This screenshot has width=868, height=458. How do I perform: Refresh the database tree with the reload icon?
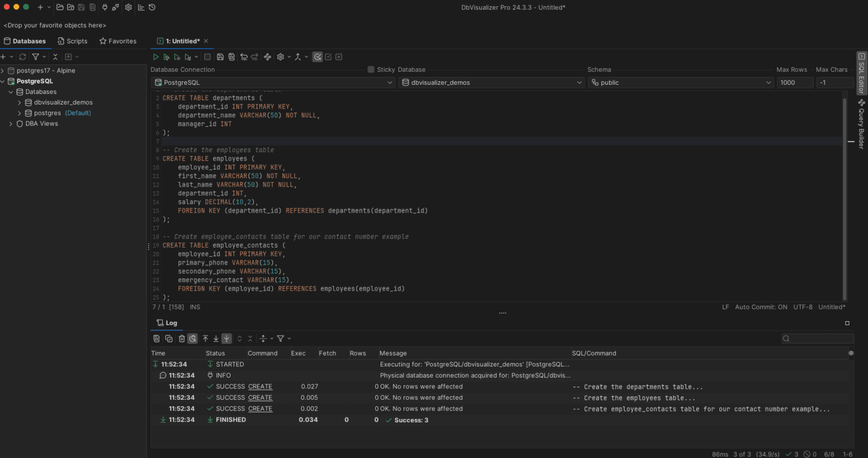coord(23,57)
